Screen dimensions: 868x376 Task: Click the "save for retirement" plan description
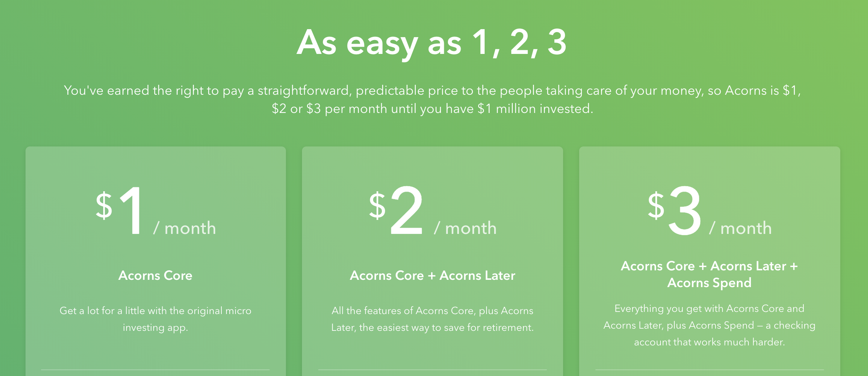[x=433, y=319]
